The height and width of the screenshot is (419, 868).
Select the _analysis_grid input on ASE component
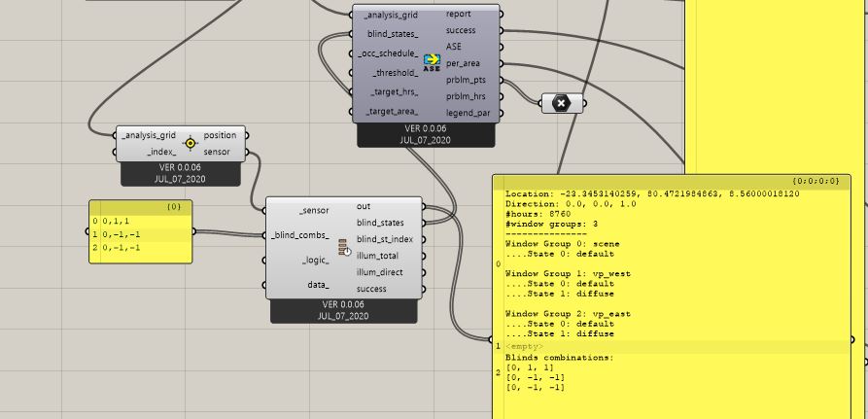pos(391,16)
